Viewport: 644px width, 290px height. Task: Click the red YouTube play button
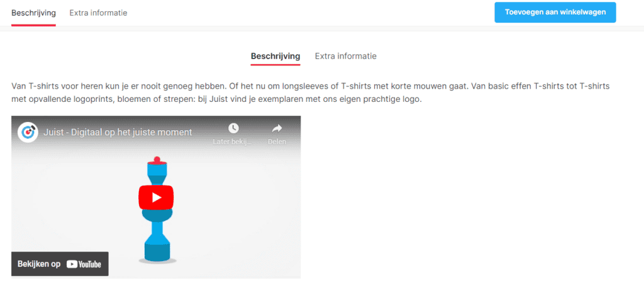coord(156,198)
